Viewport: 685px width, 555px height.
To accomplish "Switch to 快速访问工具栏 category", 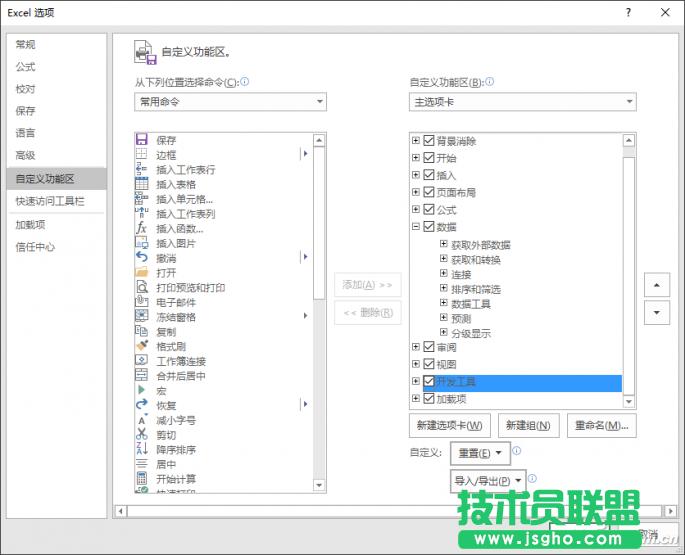I will 49,201.
